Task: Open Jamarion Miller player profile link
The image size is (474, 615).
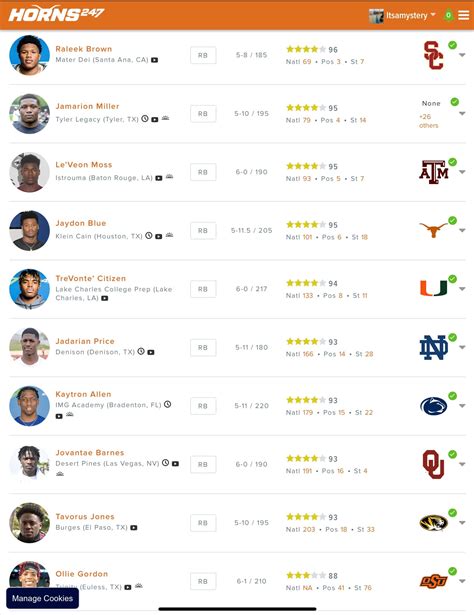Action: tap(87, 106)
